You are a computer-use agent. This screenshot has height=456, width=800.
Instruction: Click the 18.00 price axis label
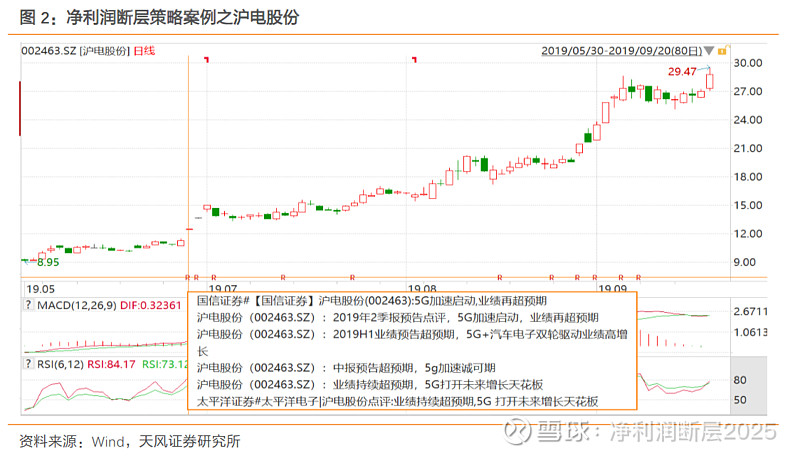pyautogui.click(x=748, y=177)
